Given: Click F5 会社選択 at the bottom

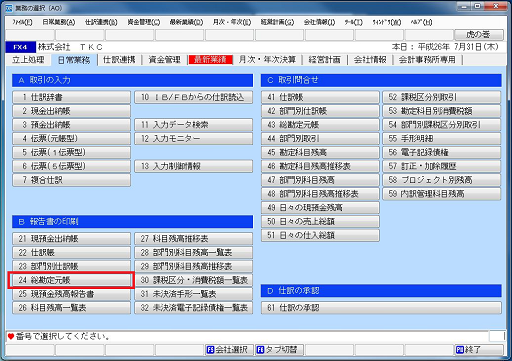Looking at the screenshot, I should (229, 350).
